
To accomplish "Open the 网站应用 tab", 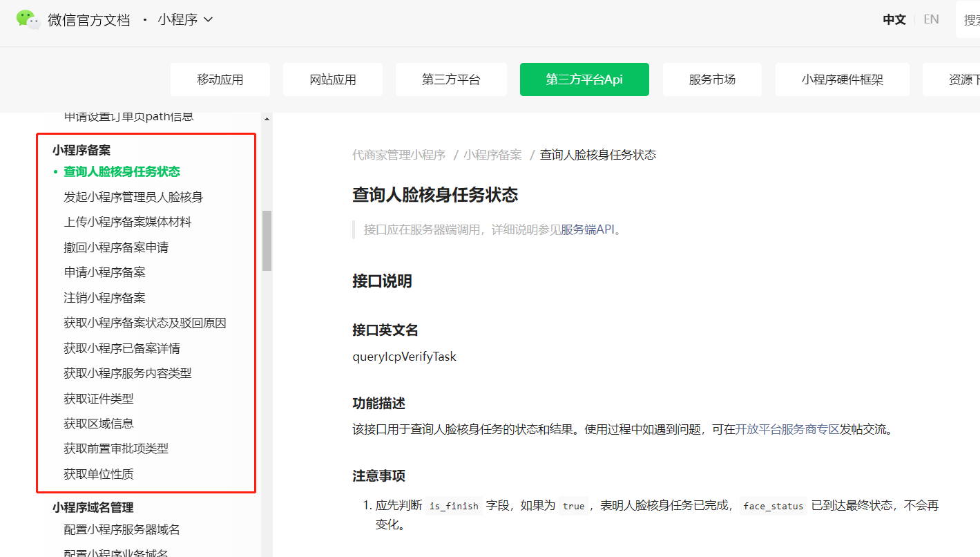I will coord(333,79).
